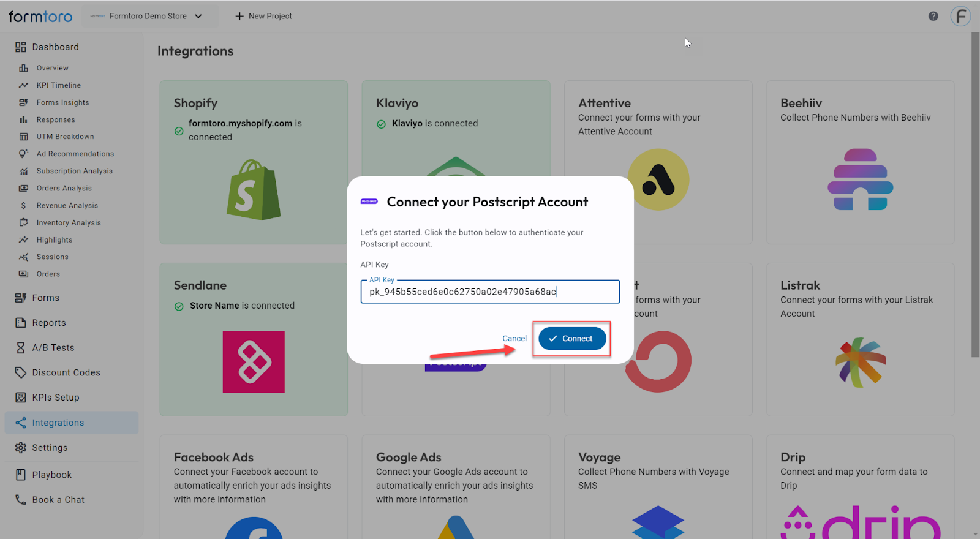Open the A/B Tests hourglass icon

tap(21, 347)
